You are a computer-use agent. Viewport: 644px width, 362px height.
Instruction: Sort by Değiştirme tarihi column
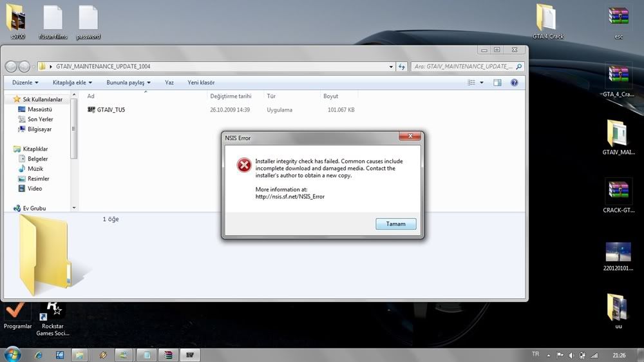(231, 96)
